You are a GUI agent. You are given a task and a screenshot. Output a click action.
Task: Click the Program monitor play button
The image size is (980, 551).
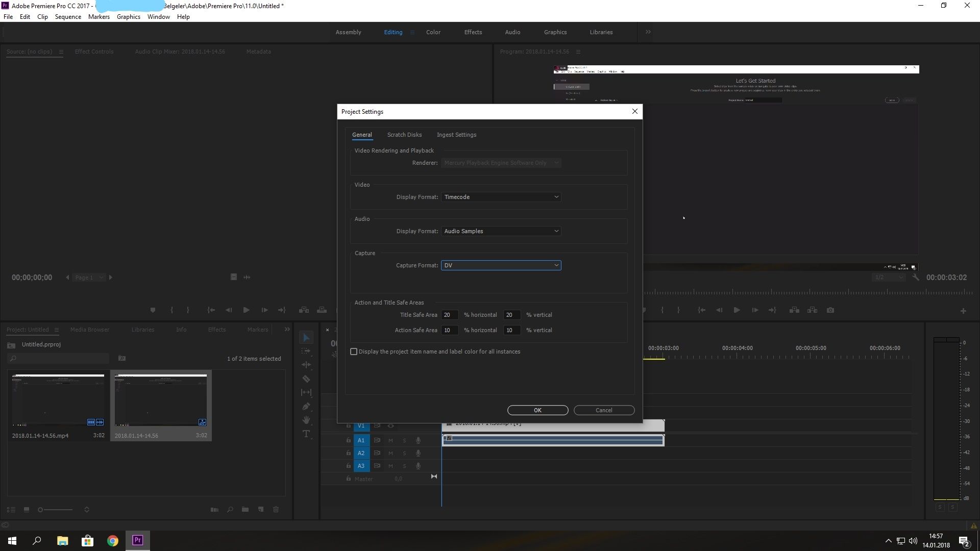[x=737, y=310]
